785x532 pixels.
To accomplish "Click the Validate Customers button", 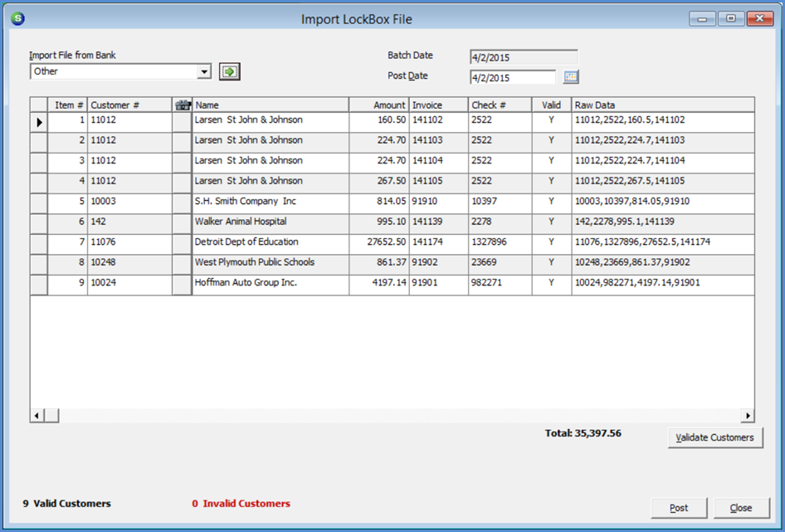I will pos(715,437).
